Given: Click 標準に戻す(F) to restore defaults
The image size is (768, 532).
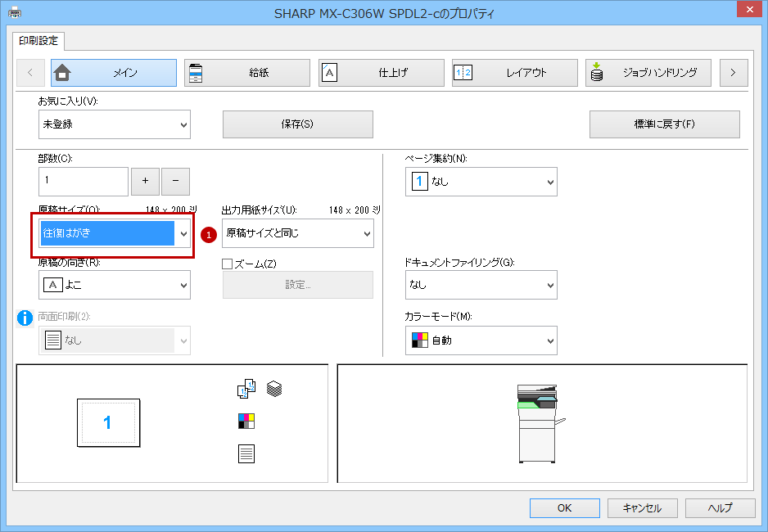Looking at the screenshot, I should tap(665, 124).
